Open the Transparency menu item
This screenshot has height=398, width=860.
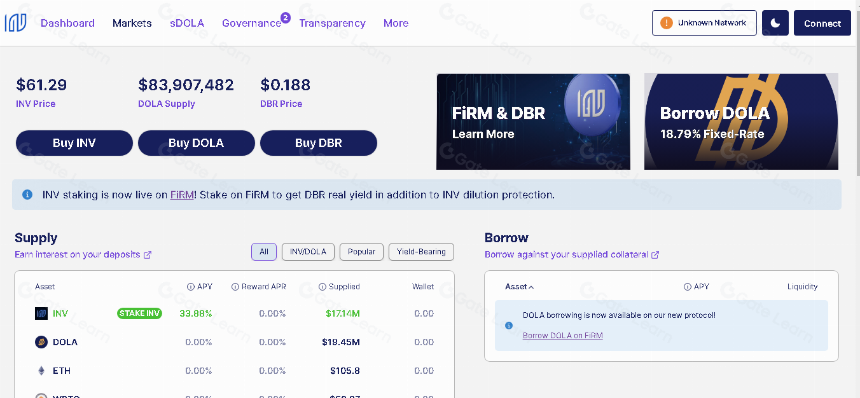tap(332, 23)
